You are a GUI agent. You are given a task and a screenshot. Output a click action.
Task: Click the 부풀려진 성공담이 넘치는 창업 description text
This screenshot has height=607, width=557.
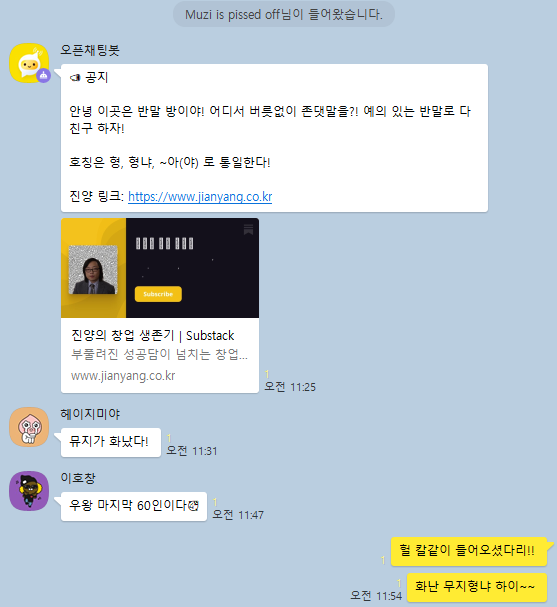(159, 354)
